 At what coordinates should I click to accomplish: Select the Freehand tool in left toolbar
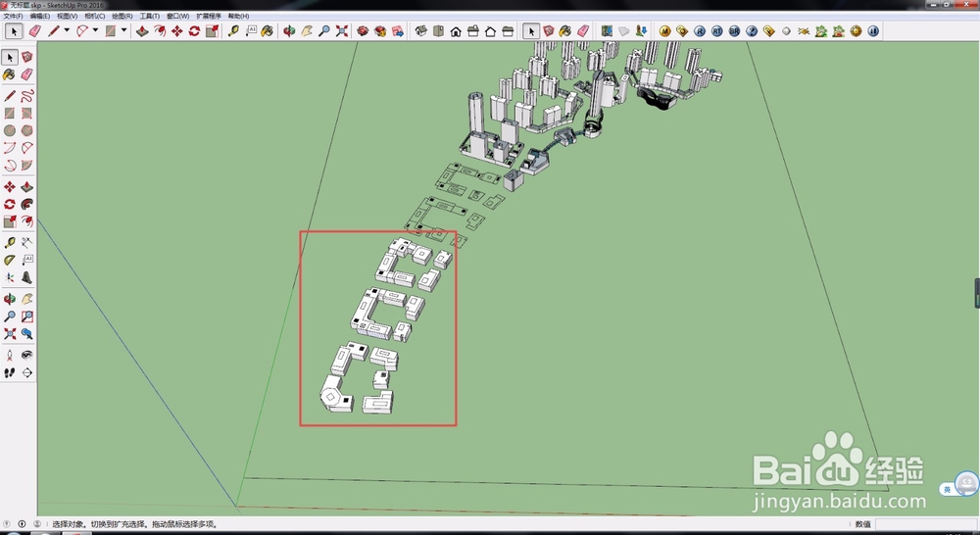click(26, 96)
